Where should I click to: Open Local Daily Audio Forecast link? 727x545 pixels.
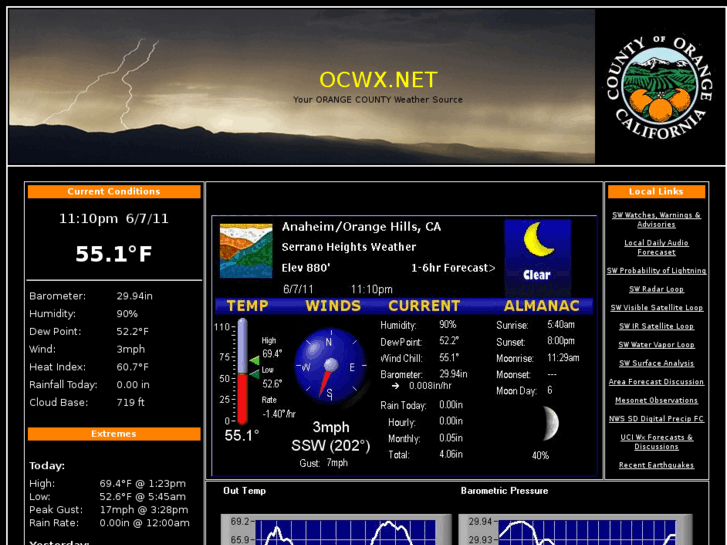coord(656,247)
